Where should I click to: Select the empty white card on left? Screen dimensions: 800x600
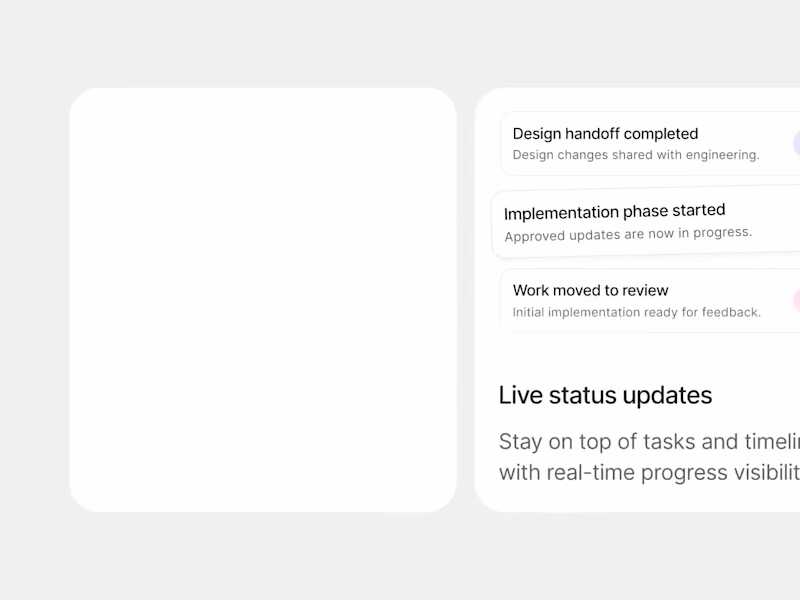pyautogui.click(x=263, y=300)
